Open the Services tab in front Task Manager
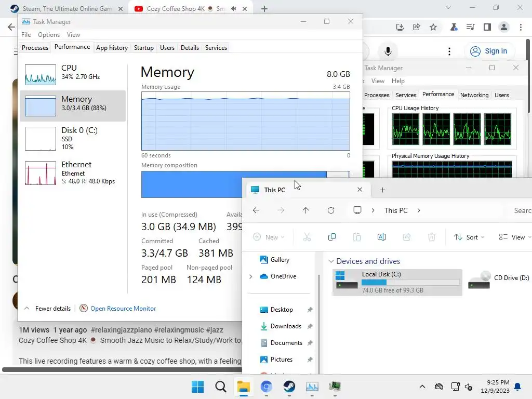 216,47
